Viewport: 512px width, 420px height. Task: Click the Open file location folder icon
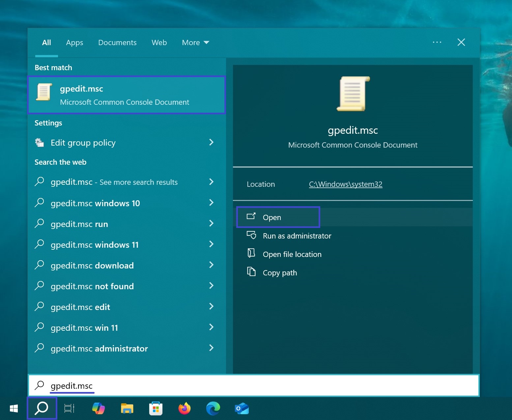tap(251, 253)
